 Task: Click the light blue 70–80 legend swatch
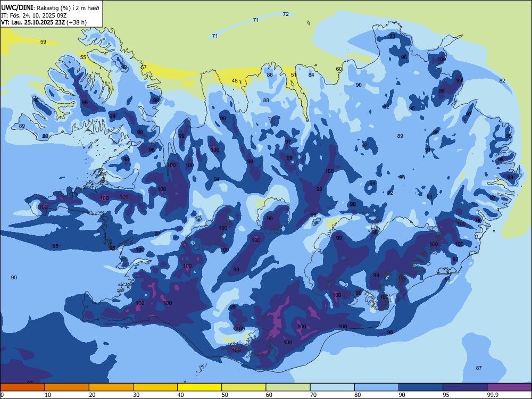point(332,387)
